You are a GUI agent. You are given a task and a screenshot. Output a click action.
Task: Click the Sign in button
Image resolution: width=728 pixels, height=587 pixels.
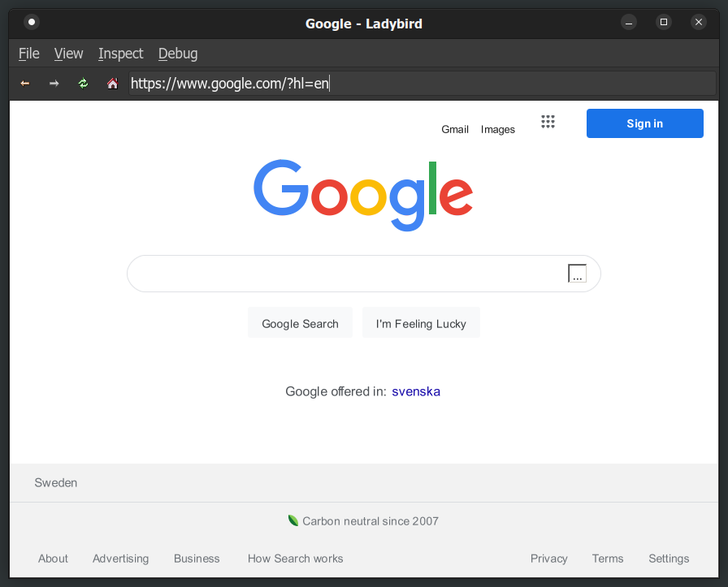[645, 123]
